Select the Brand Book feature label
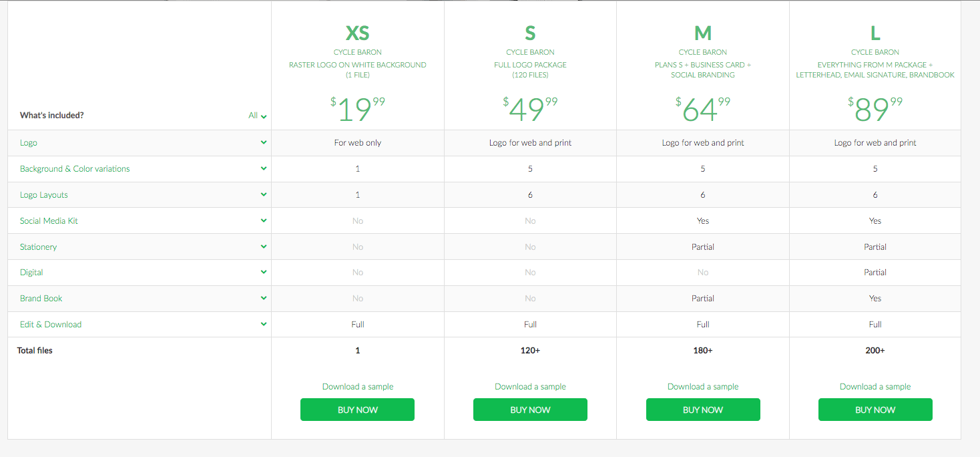The height and width of the screenshot is (457, 980). 41,299
